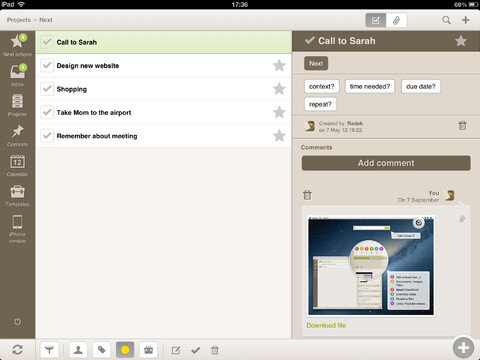Select Remember about meeting row text
Screen dimensions: 480x360
click(x=97, y=136)
